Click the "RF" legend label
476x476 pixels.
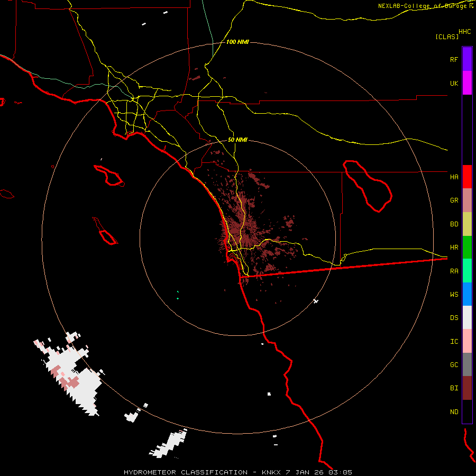point(454,60)
